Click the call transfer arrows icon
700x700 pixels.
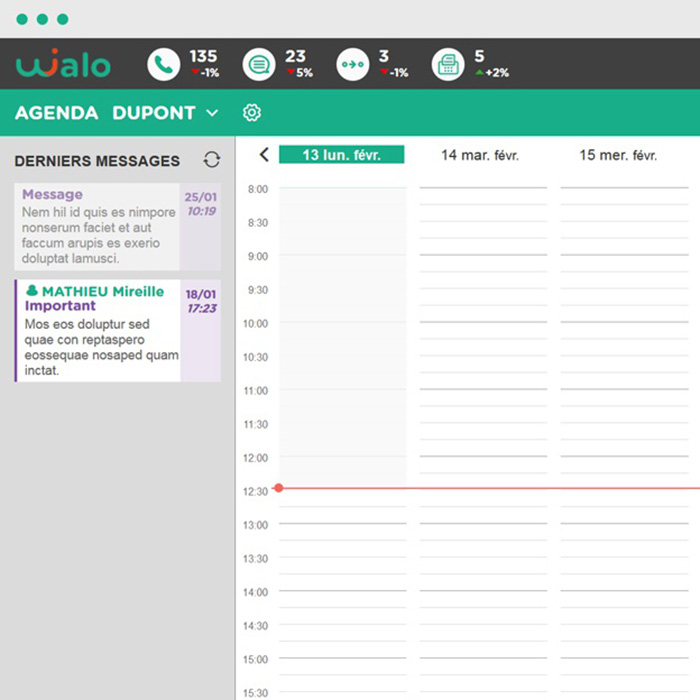[x=353, y=64]
